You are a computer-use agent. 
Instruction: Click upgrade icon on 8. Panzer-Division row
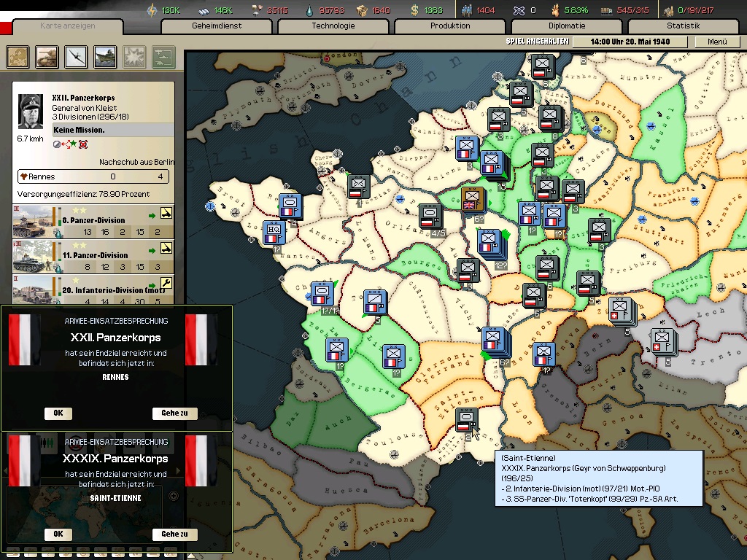166,213
